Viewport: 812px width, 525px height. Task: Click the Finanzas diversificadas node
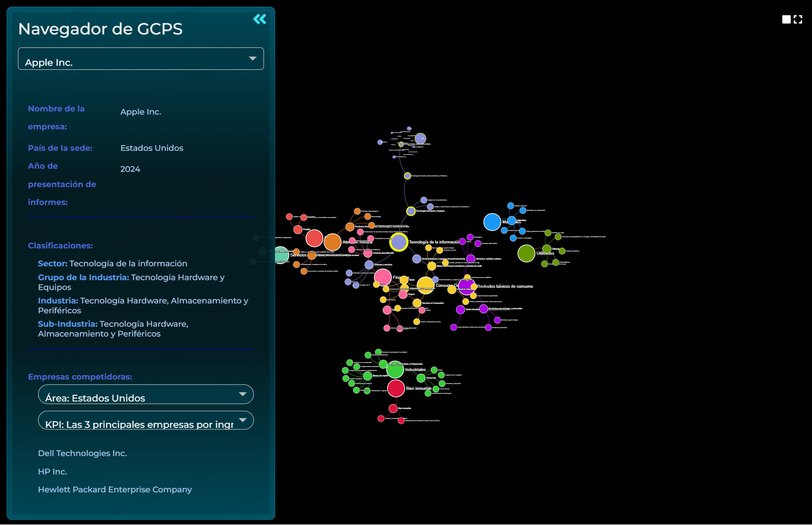tap(368, 253)
